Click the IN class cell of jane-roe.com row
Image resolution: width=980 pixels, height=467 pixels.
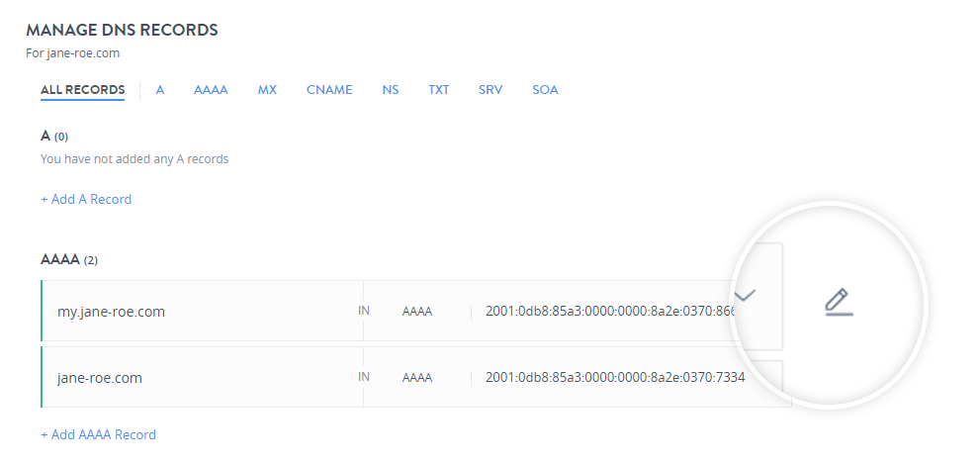point(364,377)
